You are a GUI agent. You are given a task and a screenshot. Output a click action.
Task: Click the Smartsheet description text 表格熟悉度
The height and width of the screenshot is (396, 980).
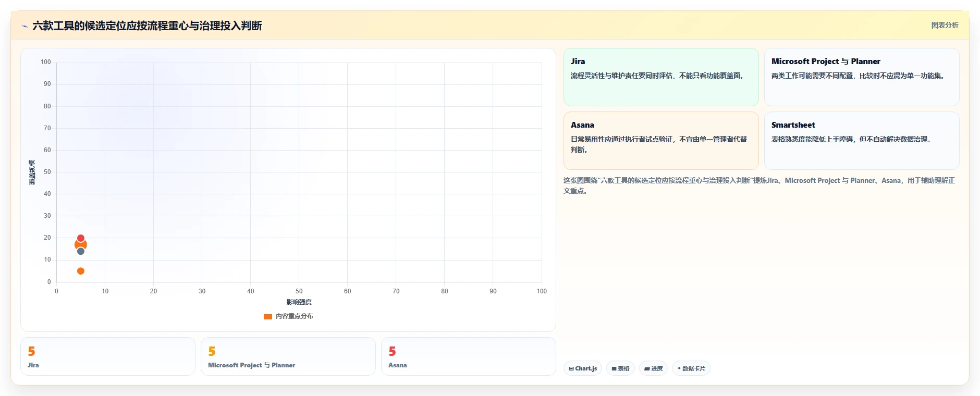[x=852, y=140]
